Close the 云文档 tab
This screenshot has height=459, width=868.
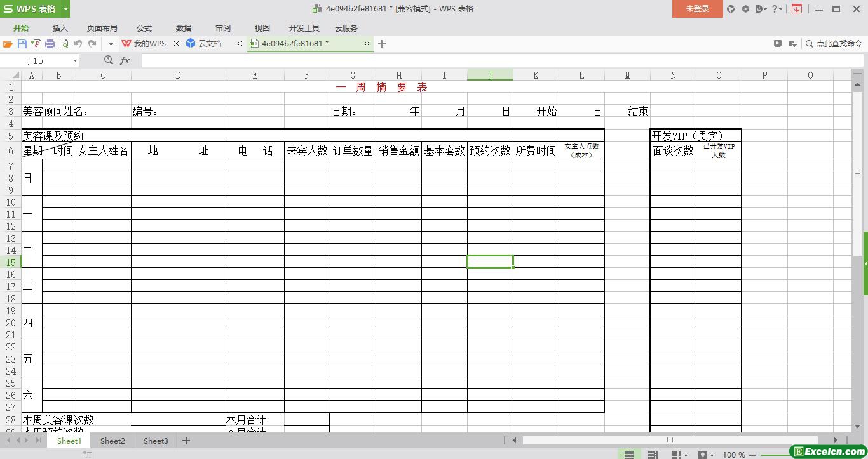click(240, 44)
